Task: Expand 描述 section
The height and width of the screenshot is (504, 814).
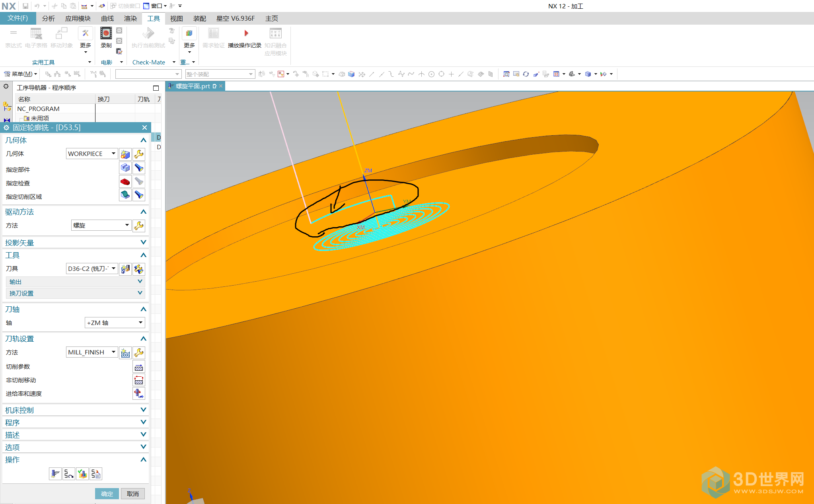Action: pyautogui.click(x=76, y=435)
